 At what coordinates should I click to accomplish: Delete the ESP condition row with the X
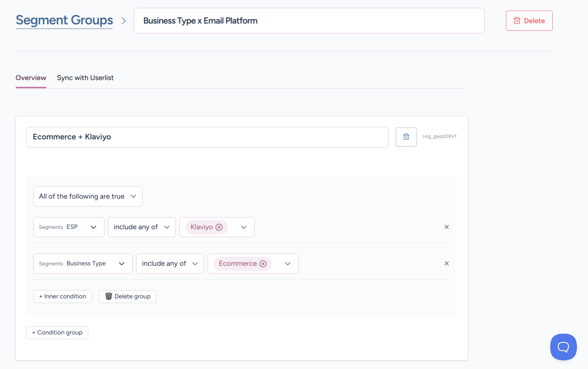click(x=446, y=227)
